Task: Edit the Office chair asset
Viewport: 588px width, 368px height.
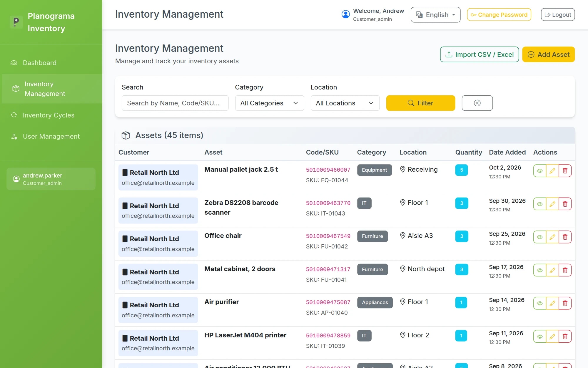Action: coord(552,237)
